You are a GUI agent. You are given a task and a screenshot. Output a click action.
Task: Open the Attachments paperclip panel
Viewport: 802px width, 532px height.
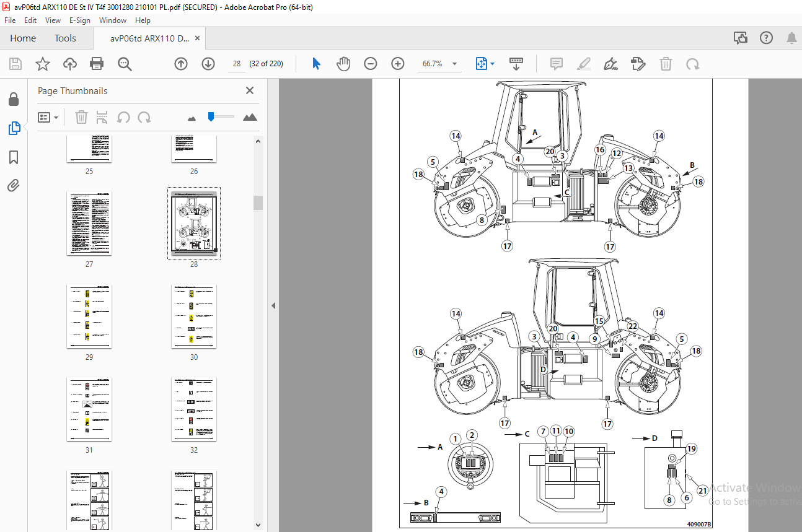[14, 185]
